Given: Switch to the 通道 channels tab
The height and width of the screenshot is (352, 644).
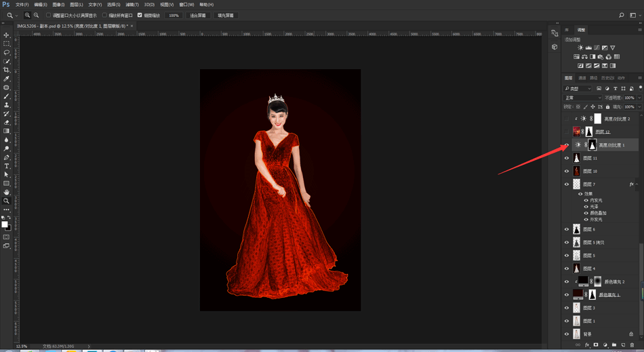Looking at the screenshot, I should (582, 78).
